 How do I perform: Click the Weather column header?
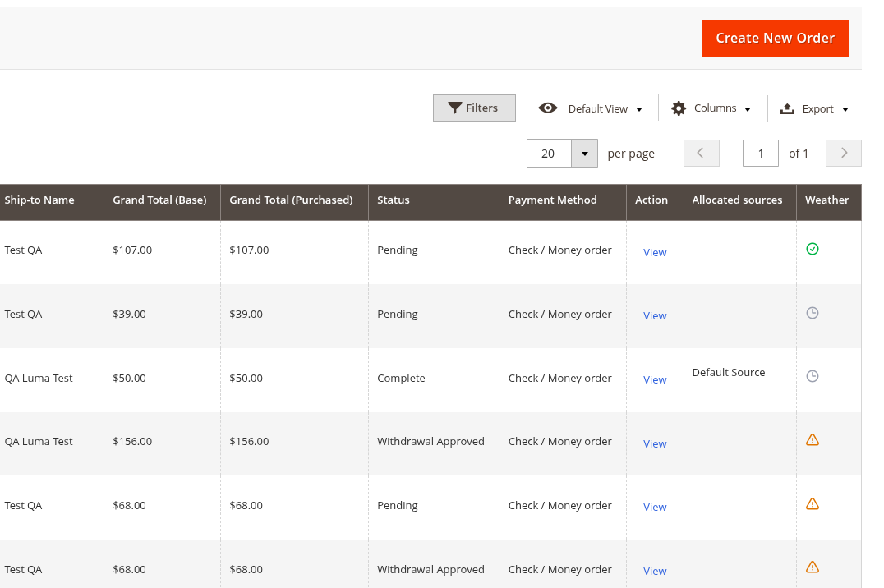[829, 200]
